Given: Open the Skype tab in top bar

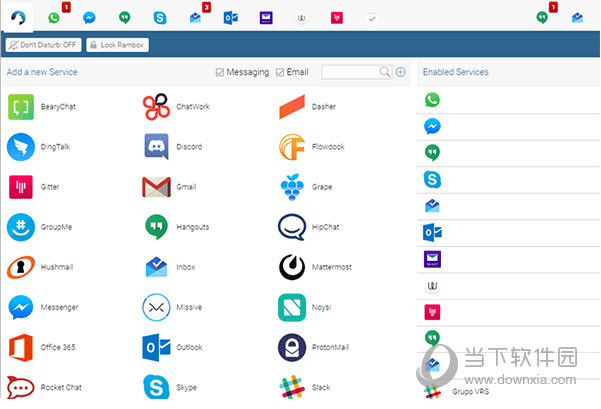Looking at the screenshot, I should click(x=160, y=18).
